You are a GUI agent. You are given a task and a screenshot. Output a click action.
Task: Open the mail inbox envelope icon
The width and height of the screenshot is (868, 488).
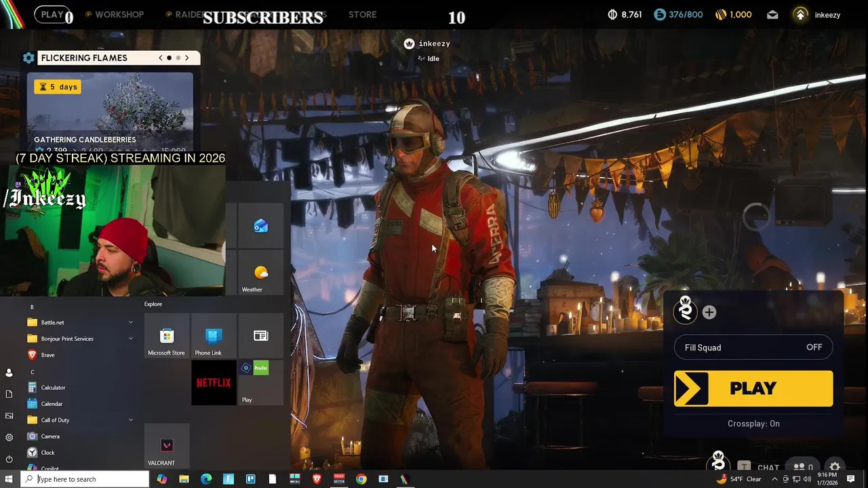(772, 14)
